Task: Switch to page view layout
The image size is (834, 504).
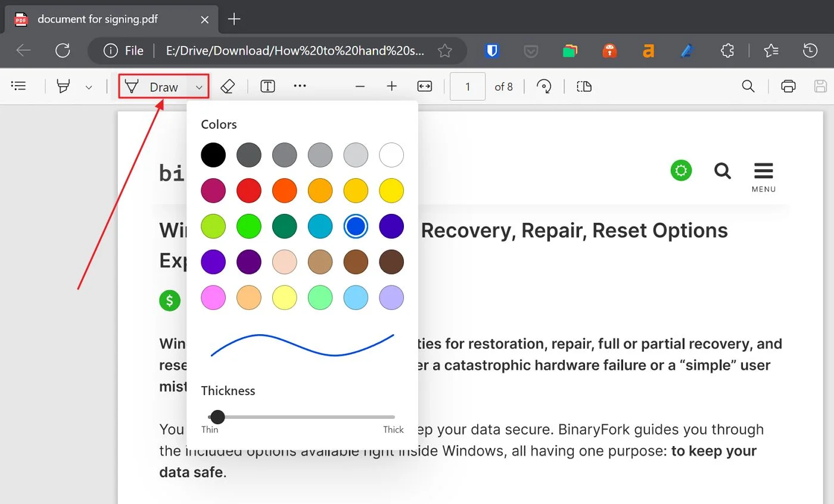Action: pyautogui.click(x=584, y=86)
